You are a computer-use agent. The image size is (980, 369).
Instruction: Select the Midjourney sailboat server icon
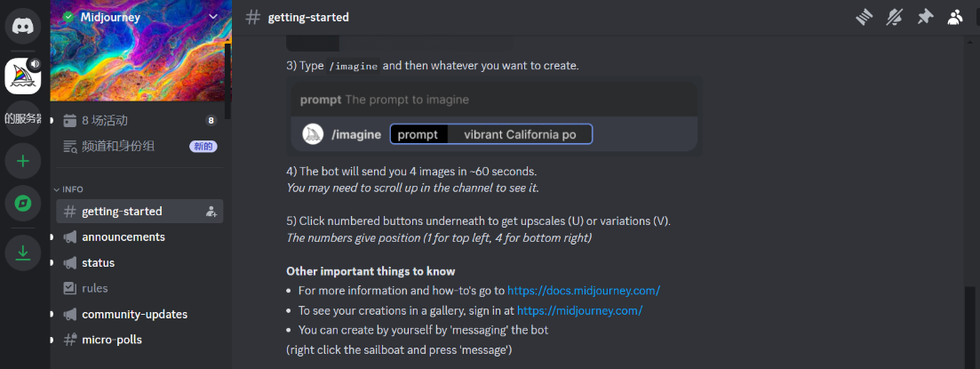click(23, 76)
